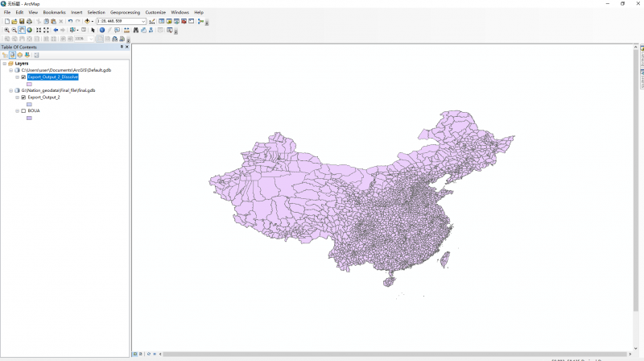Open the Identify tool

(x=102, y=30)
